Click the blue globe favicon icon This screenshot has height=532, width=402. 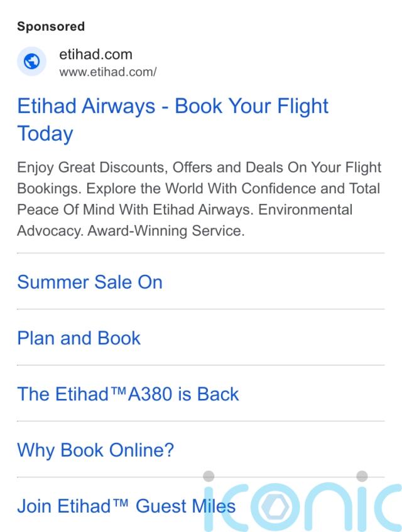[31, 61]
